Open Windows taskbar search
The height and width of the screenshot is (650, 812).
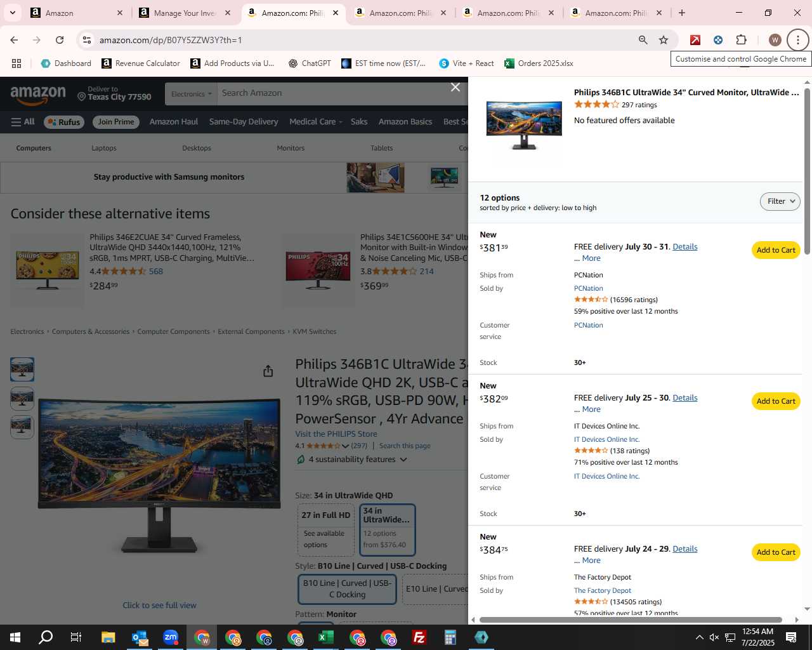tap(46, 637)
